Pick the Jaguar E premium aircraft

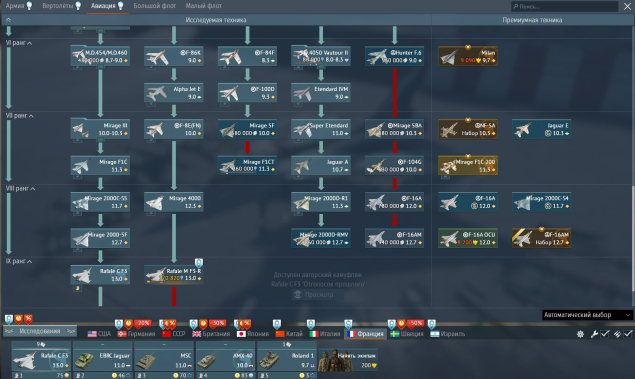[541, 129]
